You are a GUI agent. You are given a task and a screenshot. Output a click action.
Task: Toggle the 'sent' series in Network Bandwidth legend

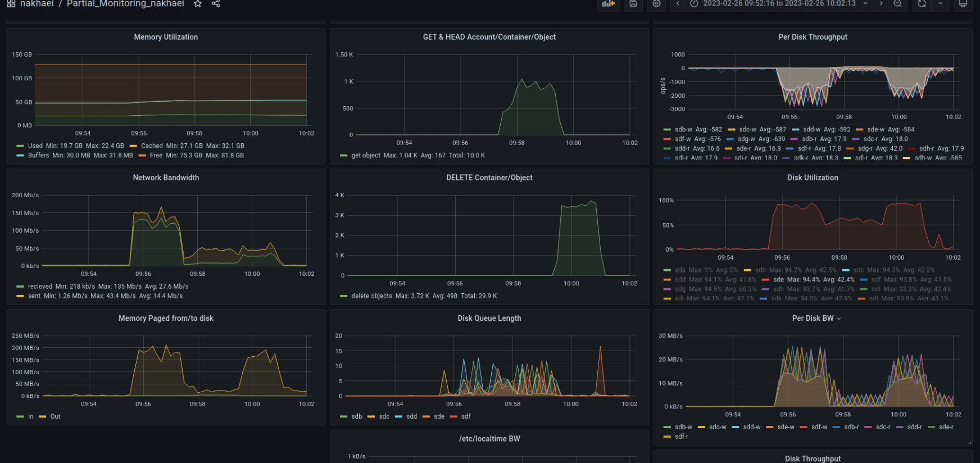coord(34,296)
